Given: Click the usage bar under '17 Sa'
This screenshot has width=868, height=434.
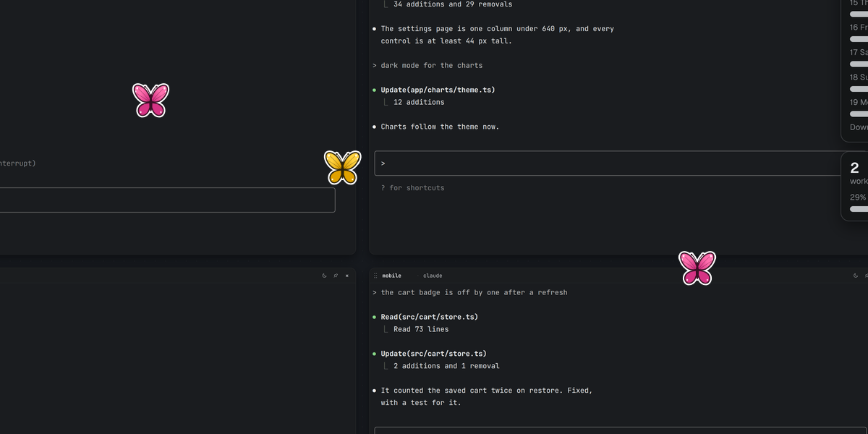Looking at the screenshot, I should click(x=859, y=64).
